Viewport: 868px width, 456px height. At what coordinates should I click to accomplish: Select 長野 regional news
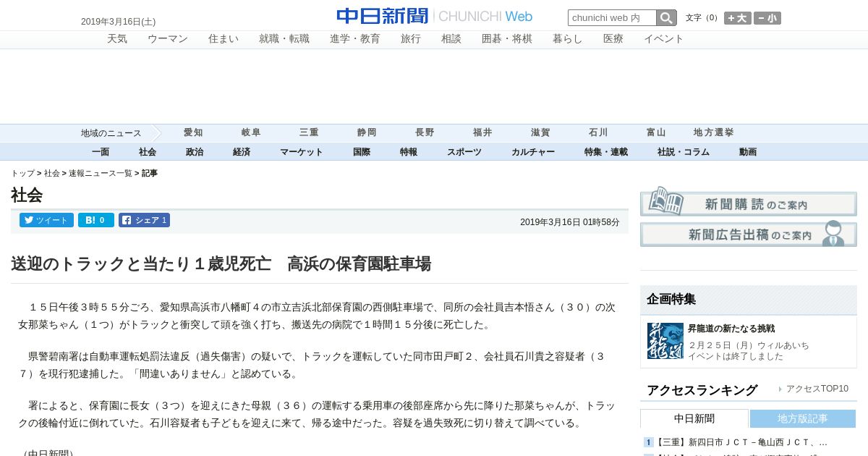pos(425,133)
